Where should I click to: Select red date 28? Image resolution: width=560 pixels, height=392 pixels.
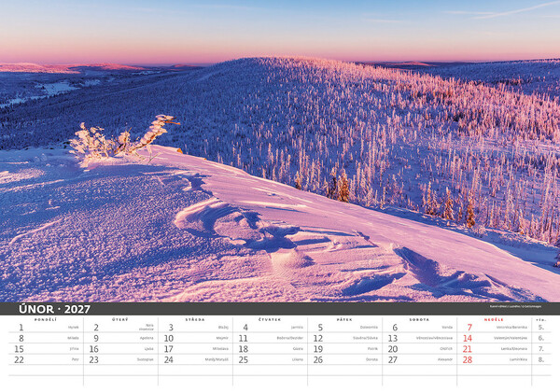coord(468,360)
